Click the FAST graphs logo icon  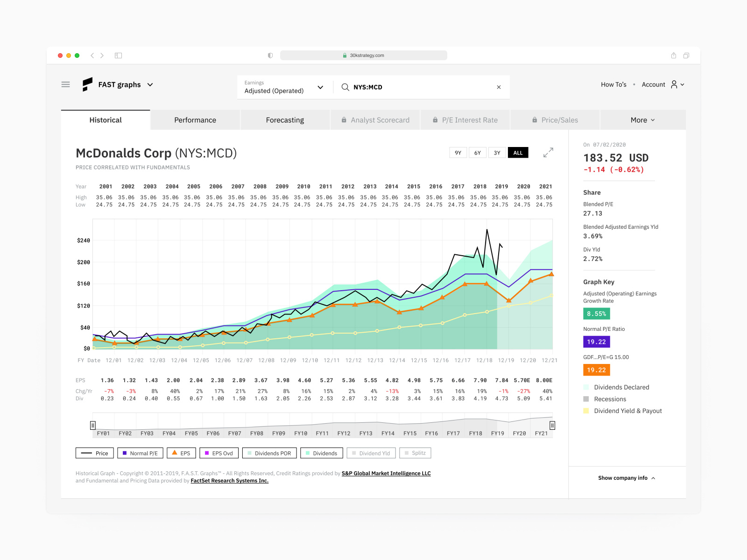point(87,84)
